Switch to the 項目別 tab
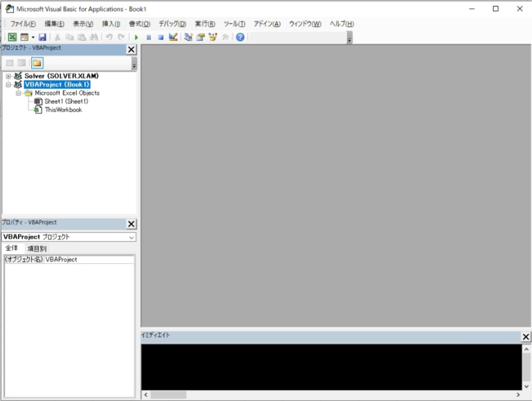Image resolution: width=532 pixels, height=401 pixels. pyautogui.click(x=37, y=249)
